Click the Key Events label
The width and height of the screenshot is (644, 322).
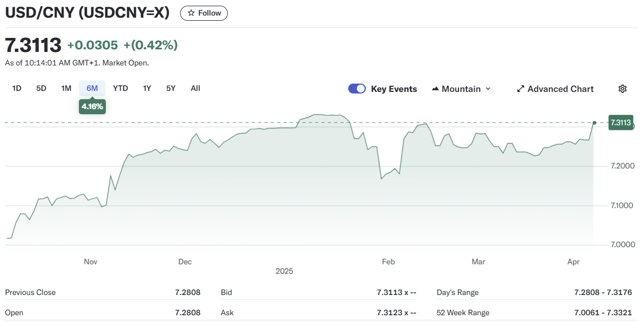click(394, 89)
